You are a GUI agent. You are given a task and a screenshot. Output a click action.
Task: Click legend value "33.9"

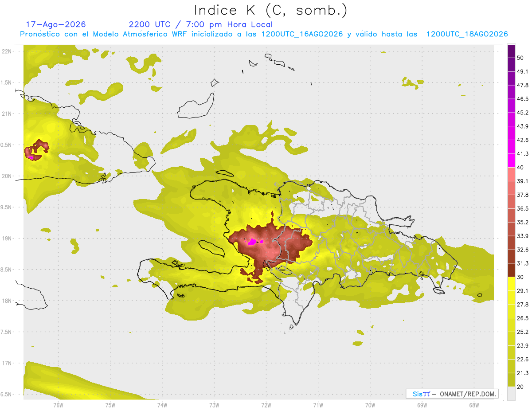[523, 236]
